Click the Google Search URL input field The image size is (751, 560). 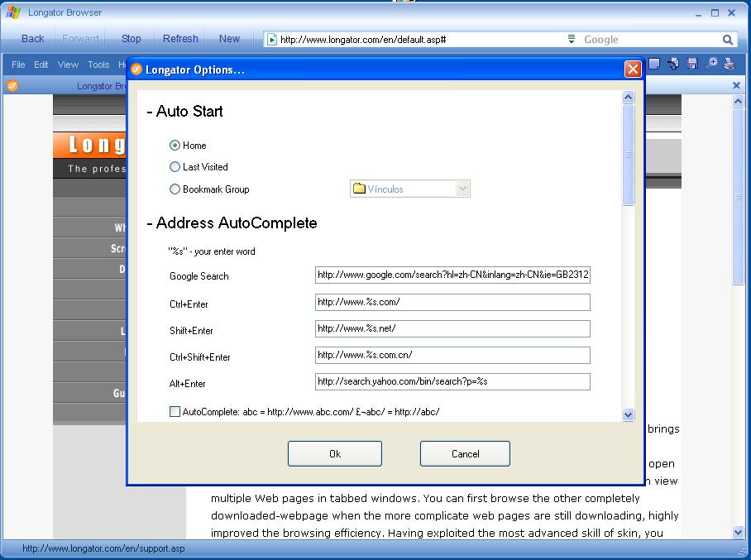(x=452, y=275)
